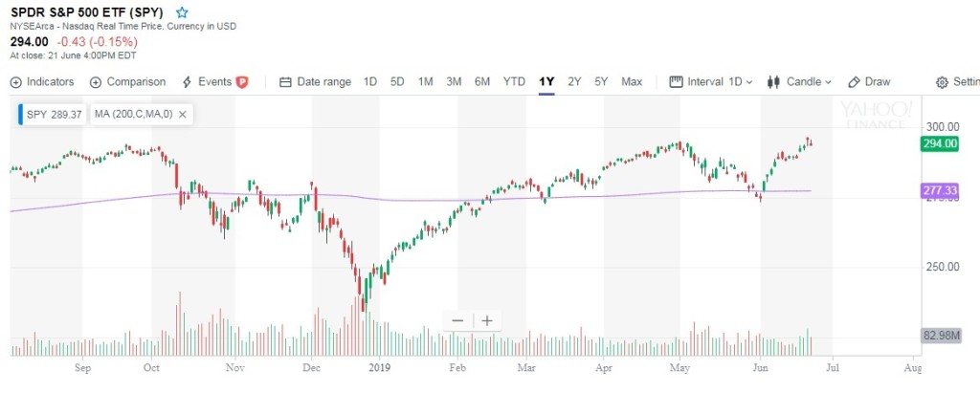The width and height of the screenshot is (980, 414).
Task: Open the Date range calendar icon
Action: [x=285, y=82]
